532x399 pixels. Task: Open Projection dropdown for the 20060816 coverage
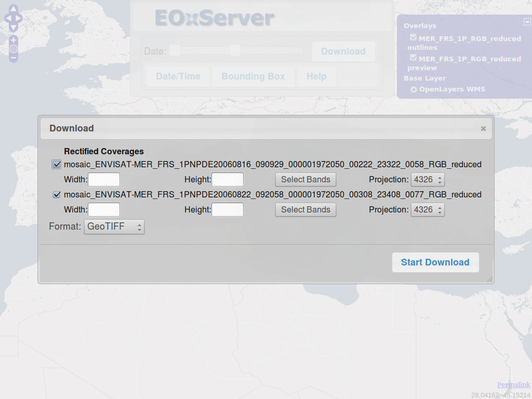[428, 179]
